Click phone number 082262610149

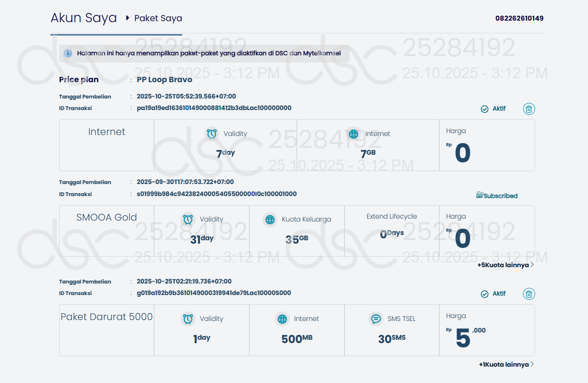pos(519,18)
